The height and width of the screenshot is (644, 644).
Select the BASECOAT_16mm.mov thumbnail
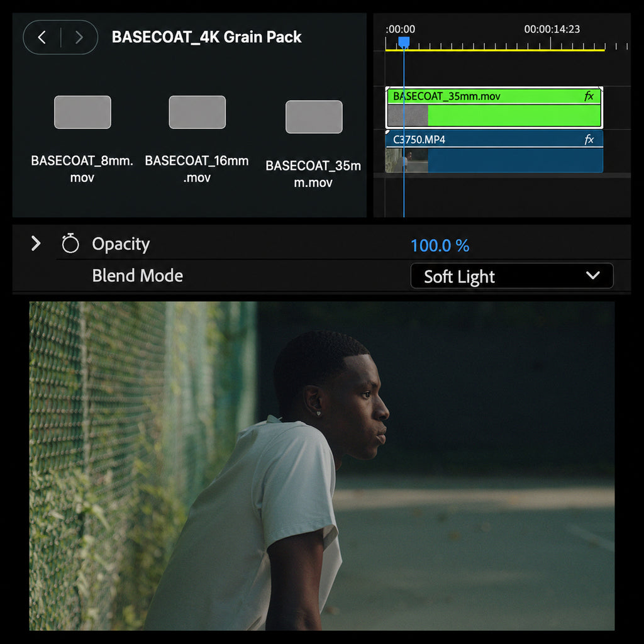[197, 112]
